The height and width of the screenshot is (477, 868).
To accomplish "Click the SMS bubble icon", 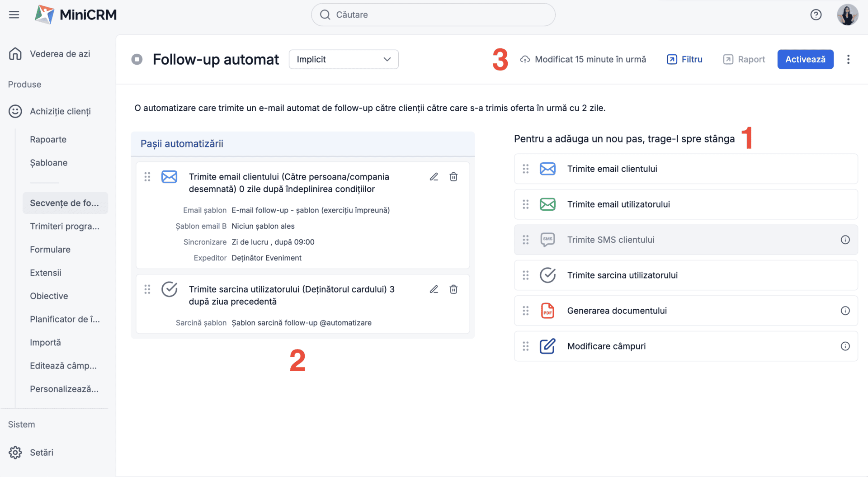I will pos(547,240).
